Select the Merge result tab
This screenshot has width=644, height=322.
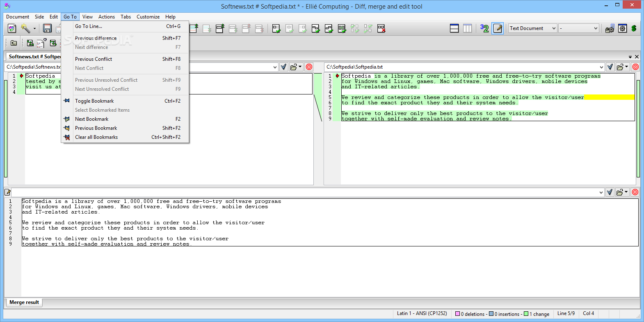coord(24,302)
